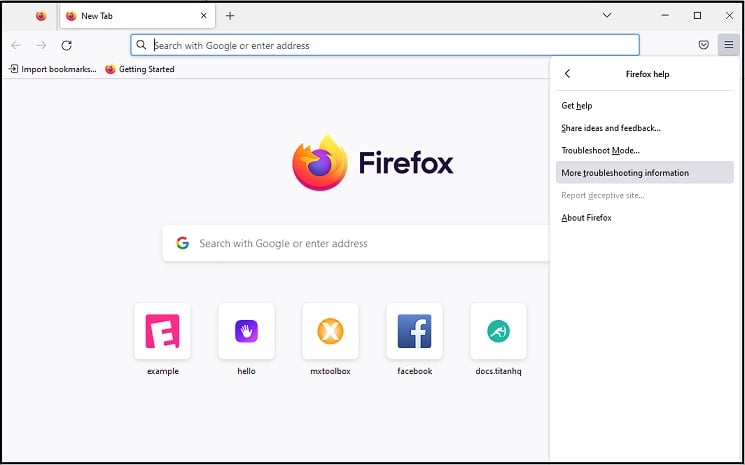Screen dimensions: 745x465
Task: Select Share ideas and feedback
Action: point(644,128)
